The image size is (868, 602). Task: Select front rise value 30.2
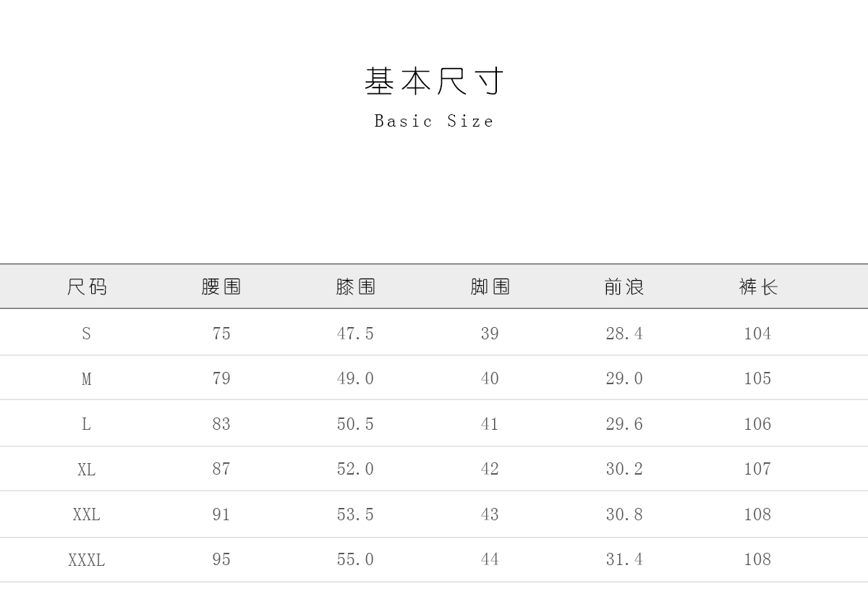[624, 469]
